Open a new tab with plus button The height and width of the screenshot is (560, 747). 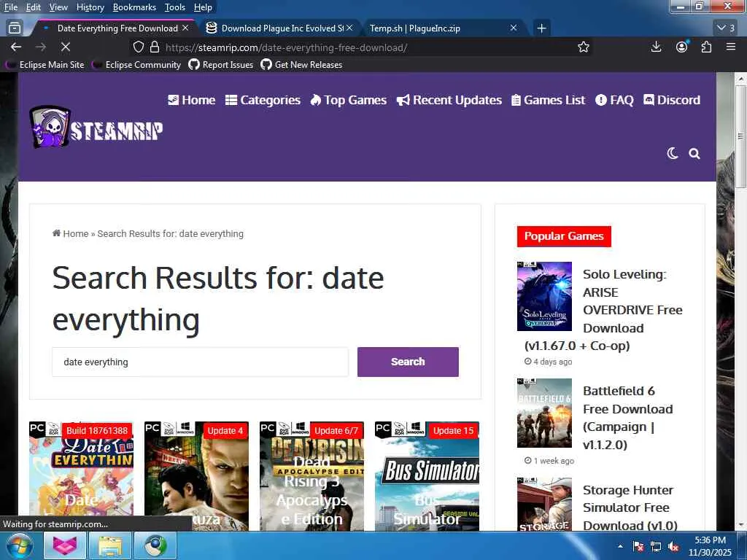(x=541, y=28)
